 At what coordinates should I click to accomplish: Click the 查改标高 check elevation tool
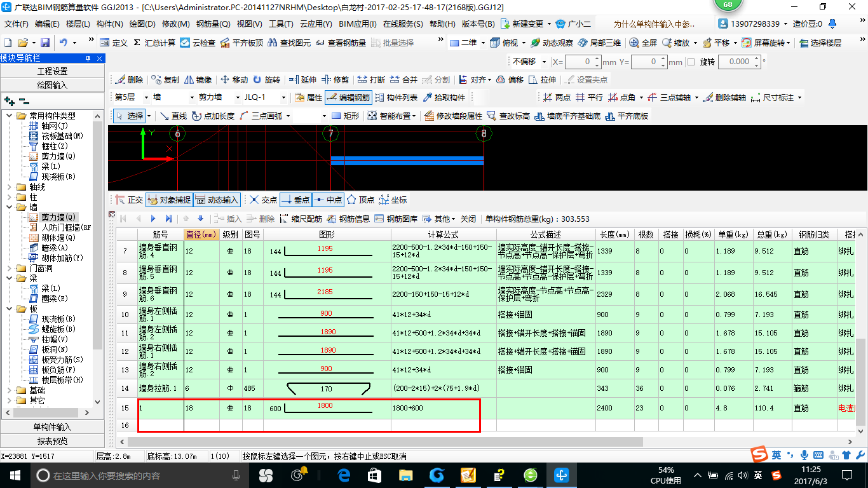[x=508, y=116]
